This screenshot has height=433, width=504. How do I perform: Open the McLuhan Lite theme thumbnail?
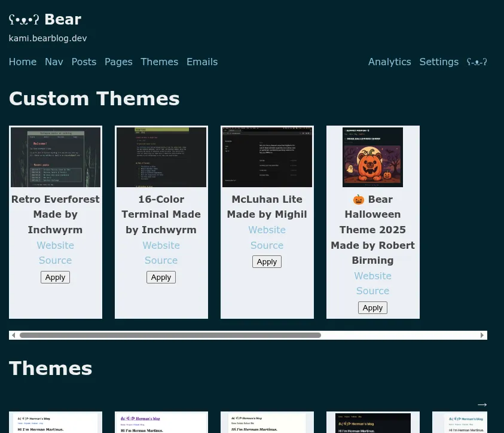tap(267, 157)
